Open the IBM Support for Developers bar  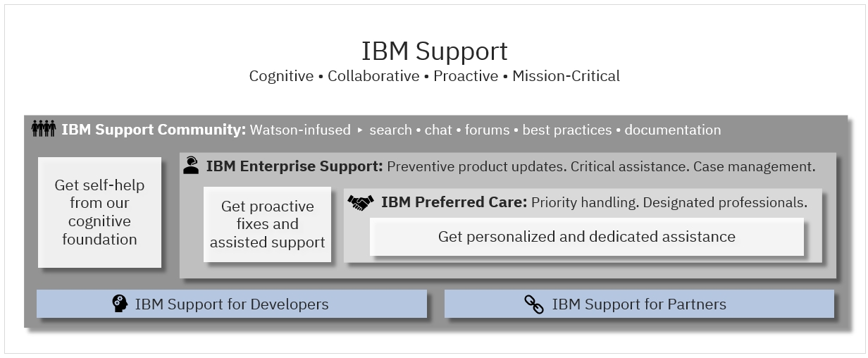(232, 304)
